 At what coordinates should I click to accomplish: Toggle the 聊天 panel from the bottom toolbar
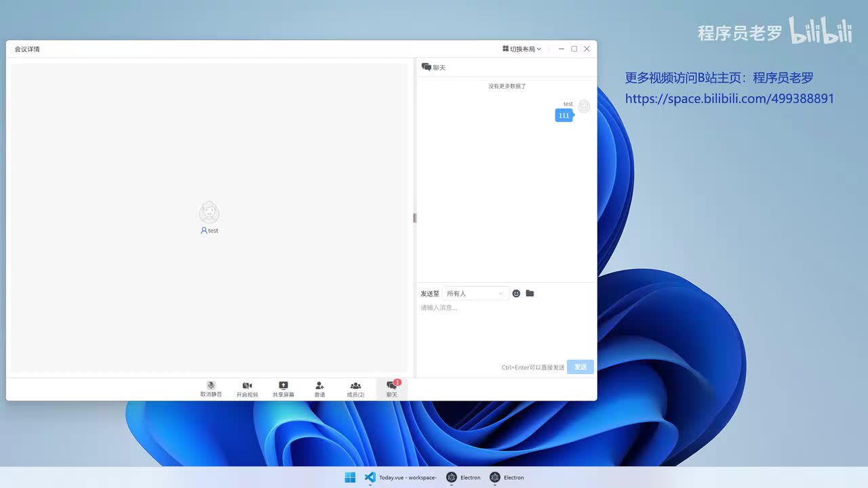pos(392,389)
